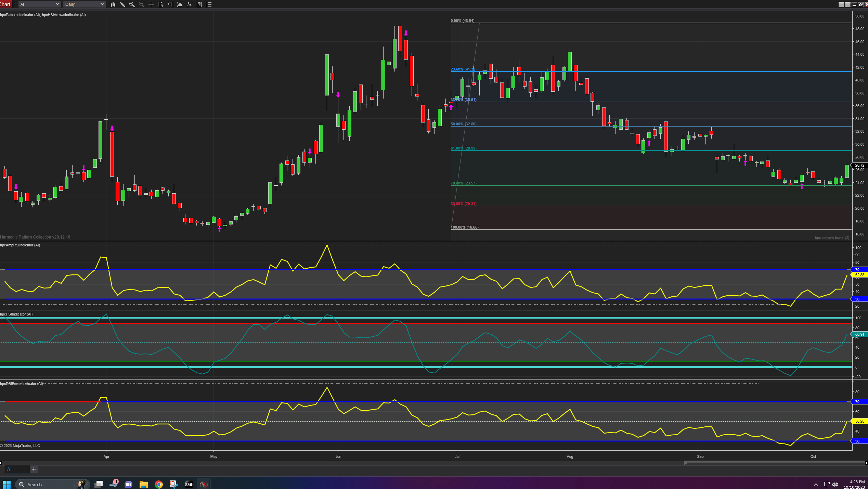The width and height of the screenshot is (868, 489).
Task: Open the chart style bars menu
Action: click(113, 4)
